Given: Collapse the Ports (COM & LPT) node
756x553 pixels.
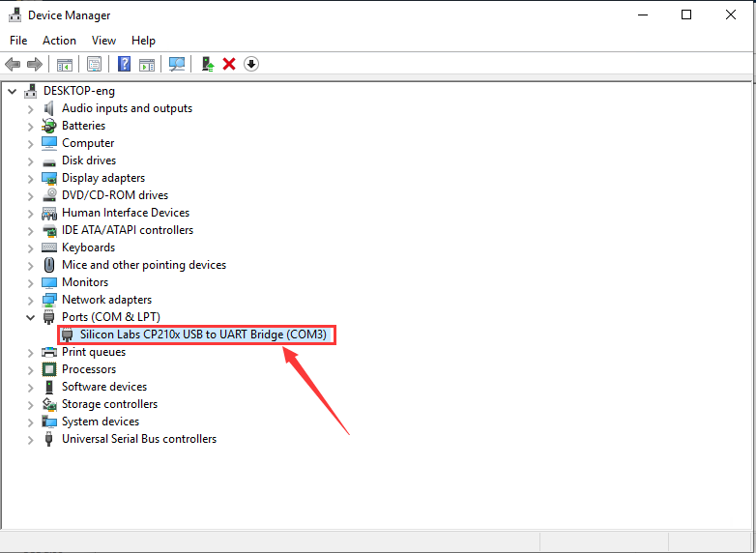Looking at the screenshot, I should pos(30,317).
